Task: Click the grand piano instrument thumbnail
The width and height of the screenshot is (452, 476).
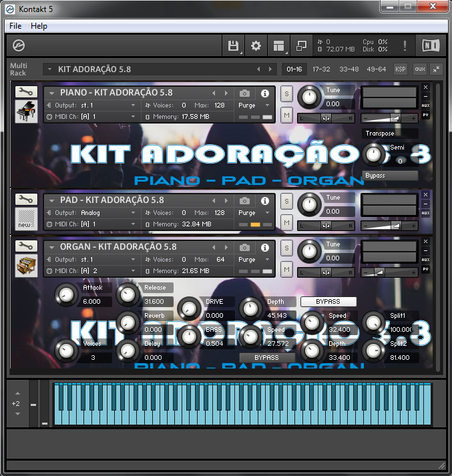Action: click(x=26, y=111)
